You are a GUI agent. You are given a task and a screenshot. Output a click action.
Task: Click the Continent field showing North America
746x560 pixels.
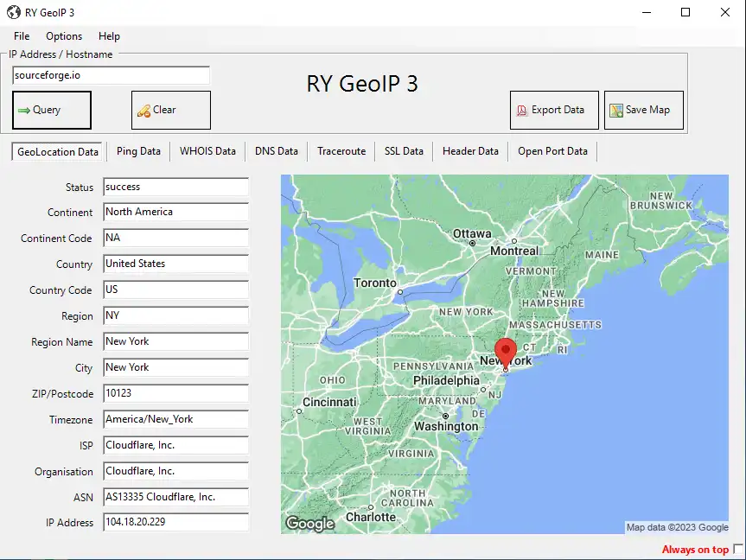pyautogui.click(x=175, y=212)
